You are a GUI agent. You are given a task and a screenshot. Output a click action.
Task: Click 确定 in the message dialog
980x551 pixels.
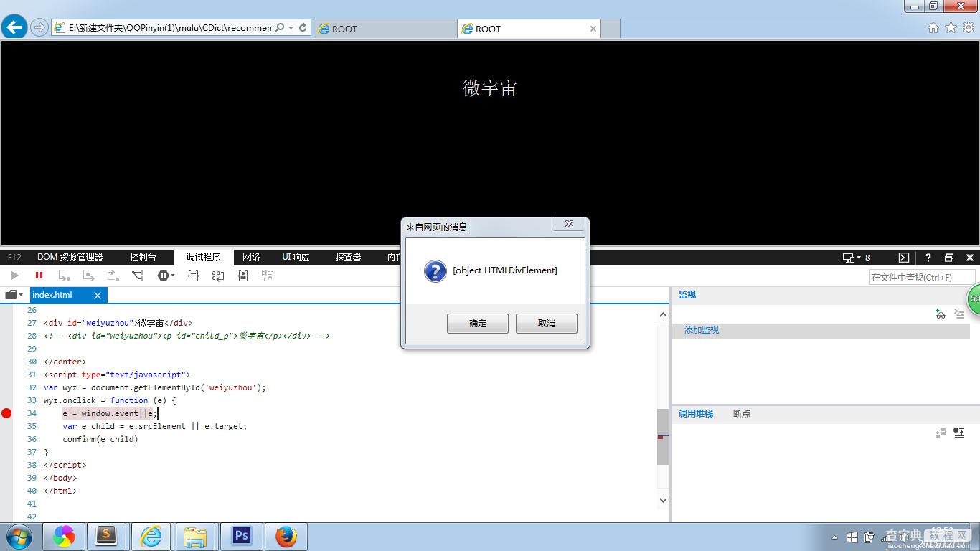tap(478, 324)
